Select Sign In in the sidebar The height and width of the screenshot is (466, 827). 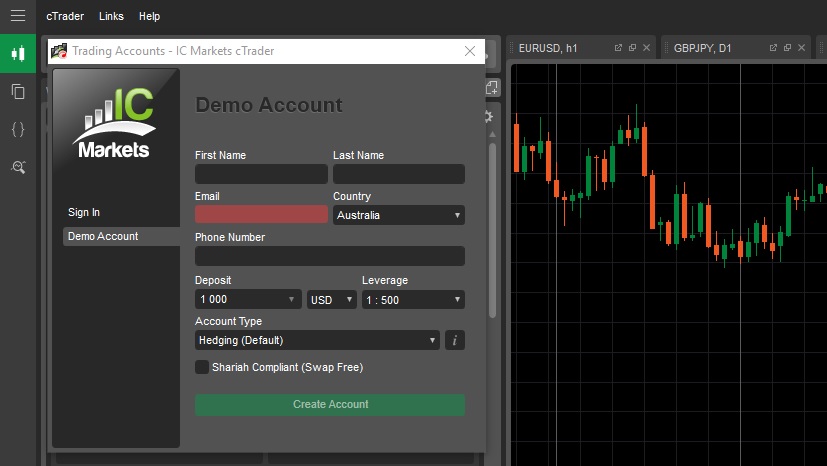point(84,212)
